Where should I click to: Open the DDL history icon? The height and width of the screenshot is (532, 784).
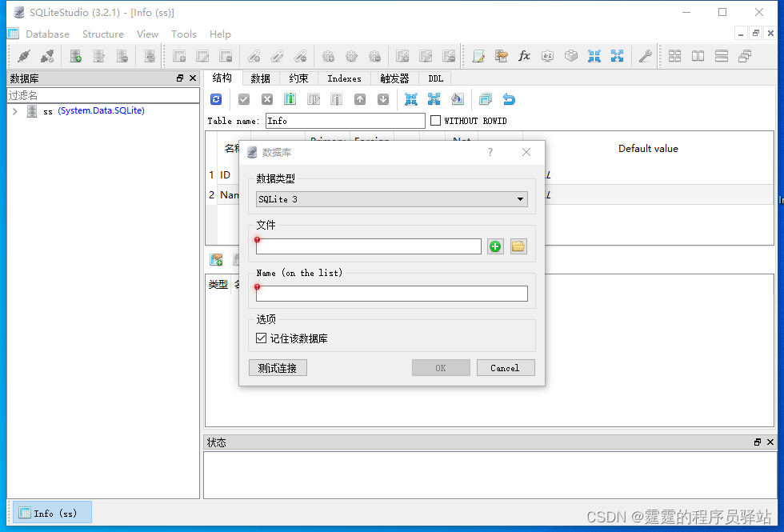pyautogui.click(x=502, y=56)
